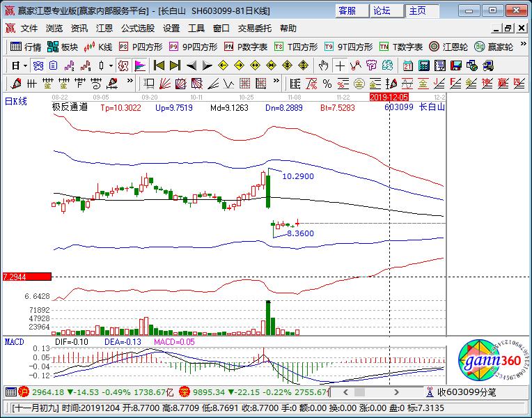This screenshot has width=532, height=418.
Task: Click the yellow diamond horizontal compress icon
Action: pos(271,65)
